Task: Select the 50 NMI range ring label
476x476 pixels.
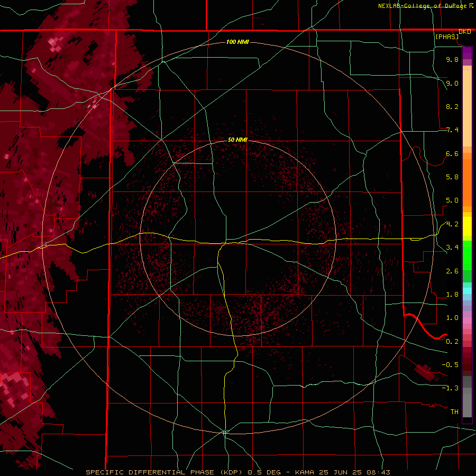Action: pyautogui.click(x=237, y=140)
